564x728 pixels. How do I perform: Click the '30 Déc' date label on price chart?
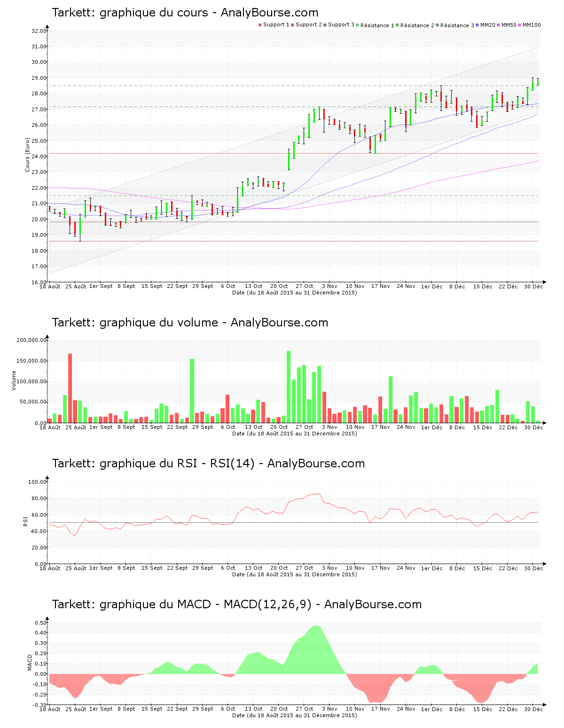point(533,287)
